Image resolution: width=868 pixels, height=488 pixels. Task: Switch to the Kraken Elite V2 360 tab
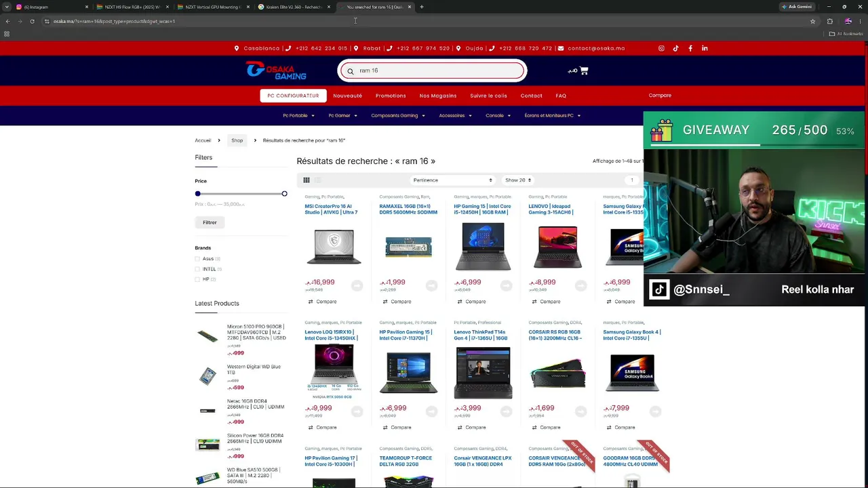pos(294,7)
